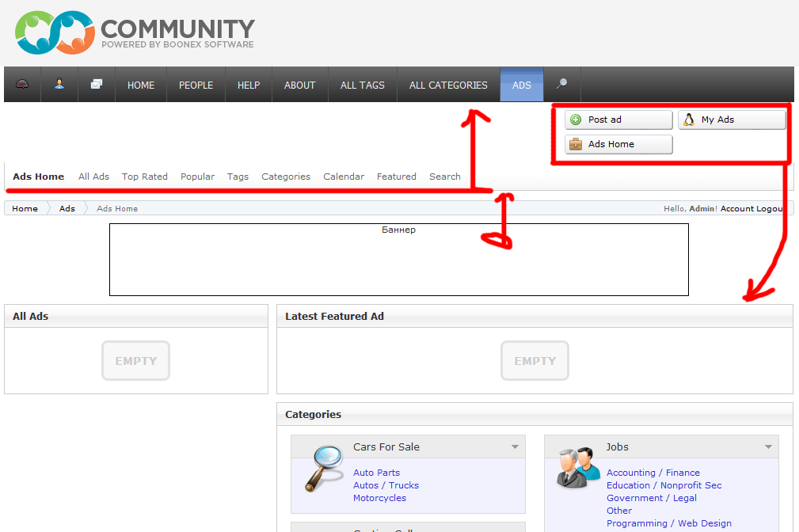Open the dashboard speedometer icon
Image resolution: width=799 pixels, height=532 pixels.
pos(21,84)
